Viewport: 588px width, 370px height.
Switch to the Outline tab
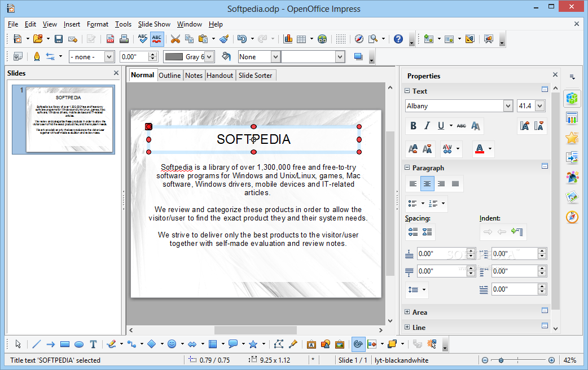click(x=169, y=76)
